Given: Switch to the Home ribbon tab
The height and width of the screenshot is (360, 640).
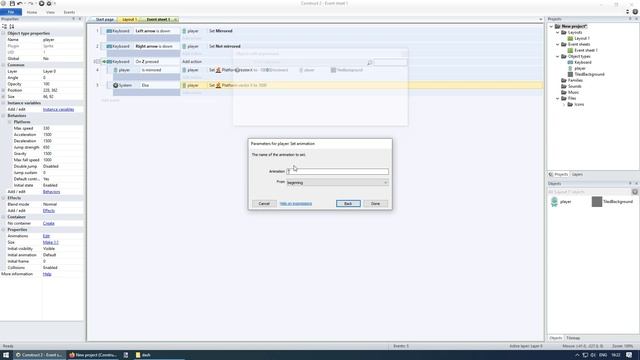Looking at the screenshot, I should click(x=32, y=12).
